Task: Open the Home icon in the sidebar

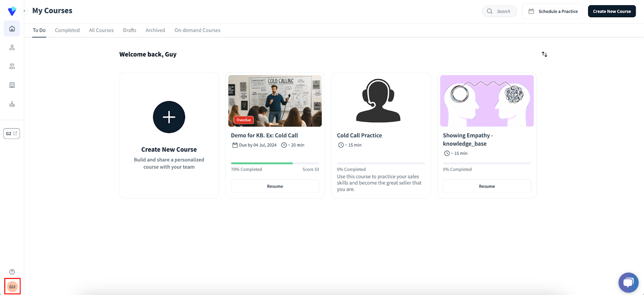Action: 12,29
